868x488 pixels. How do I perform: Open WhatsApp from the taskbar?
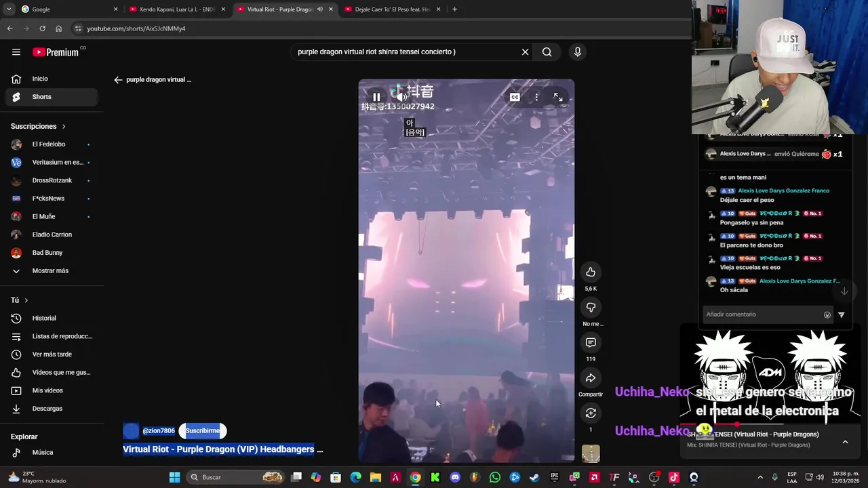(x=494, y=477)
